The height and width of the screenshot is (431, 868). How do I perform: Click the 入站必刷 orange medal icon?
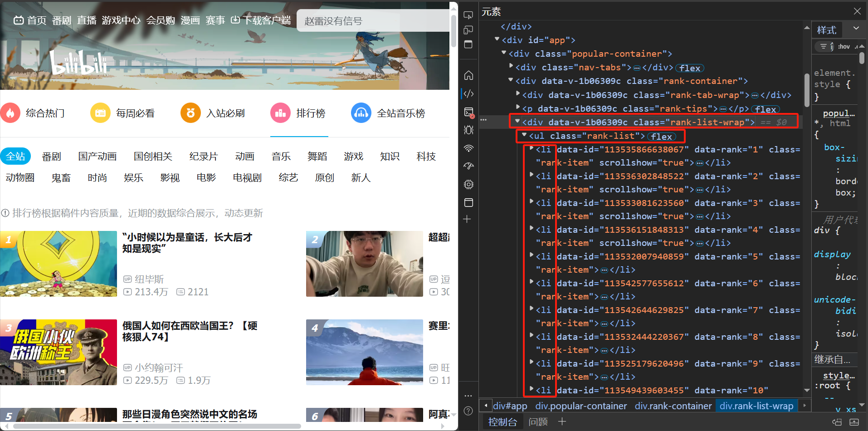(x=190, y=113)
